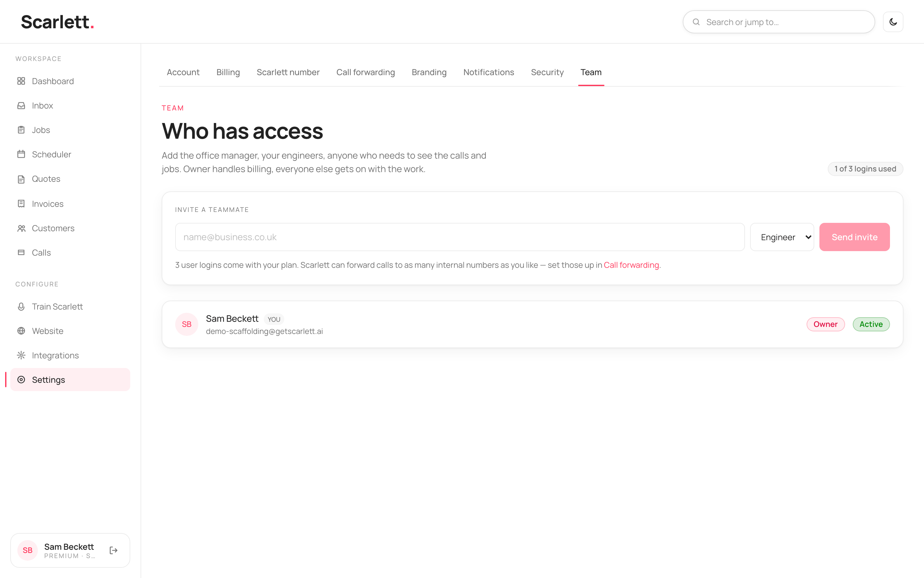Screen dimensions: 924x578
Task: Click the Customers people icon
Action: pos(21,228)
